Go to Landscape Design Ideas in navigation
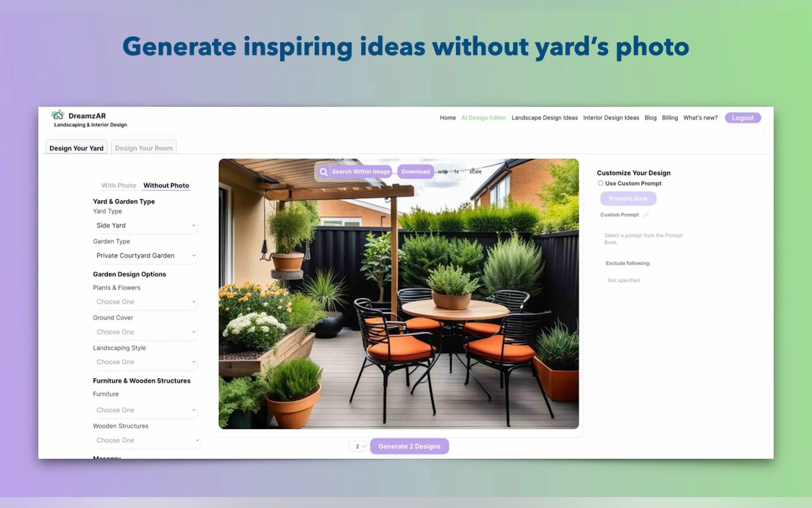The height and width of the screenshot is (508, 812). coord(544,118)
